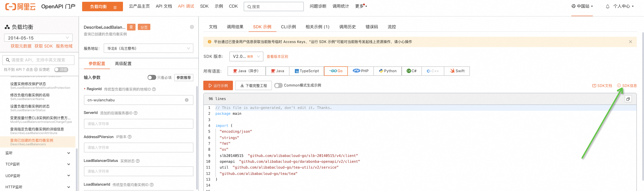Screen dimensions: 644x191
Task: Switch to 流控 tab
Action: 392,27
